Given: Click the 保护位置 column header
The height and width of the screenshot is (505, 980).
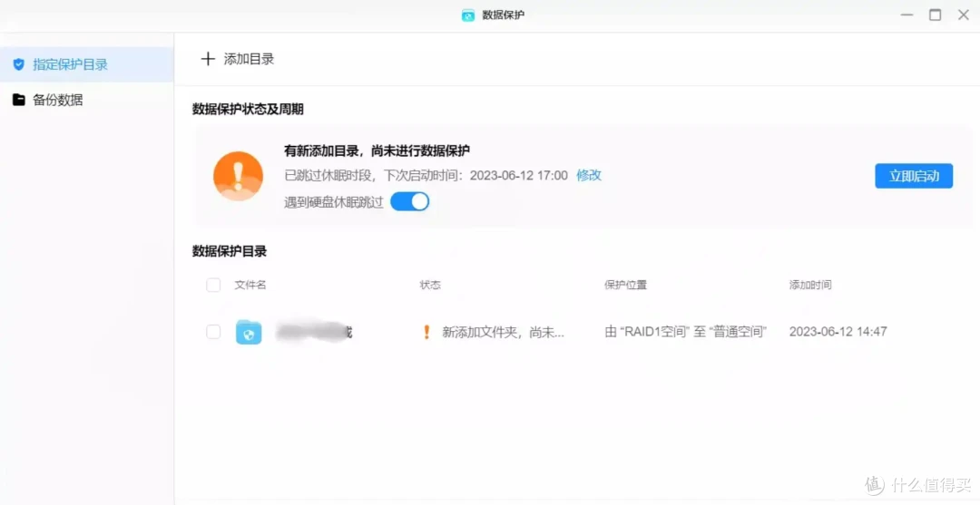Looking at the screenshot, I should click(625, 286).
